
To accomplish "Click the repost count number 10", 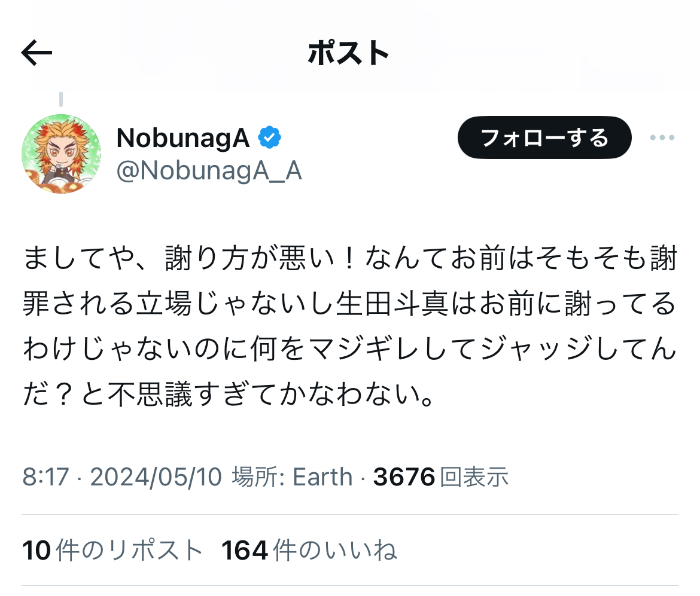I will (x=36, y=551).
